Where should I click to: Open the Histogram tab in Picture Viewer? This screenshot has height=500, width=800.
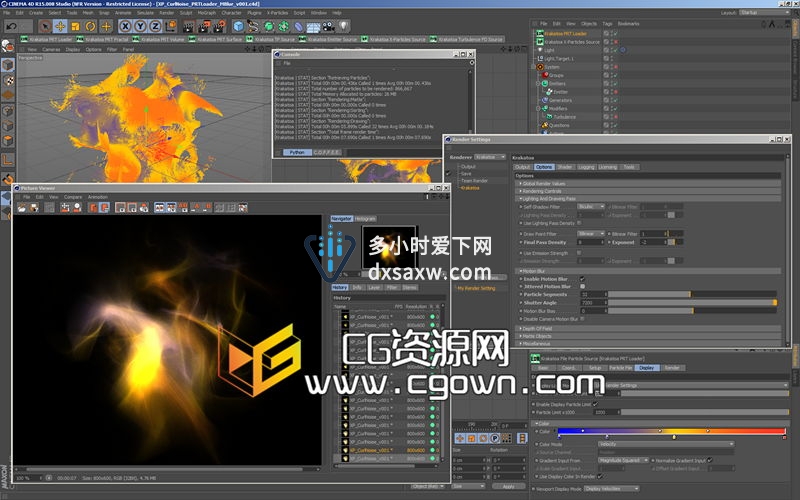pos(365,218)
